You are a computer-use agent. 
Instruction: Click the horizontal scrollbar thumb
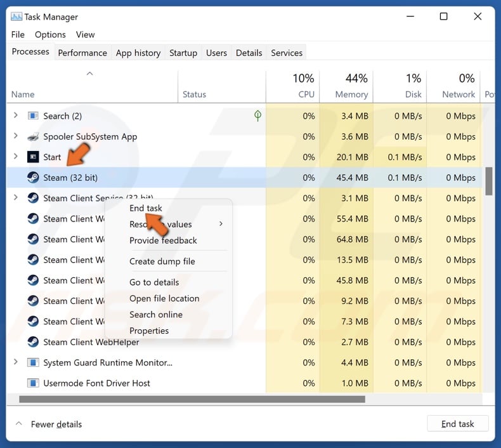192,399
